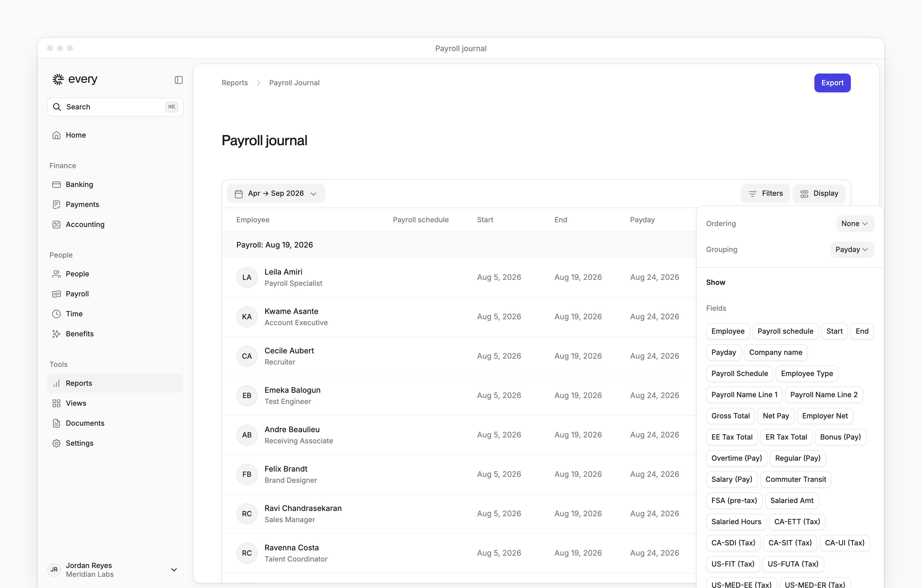Click the Payroll cash icon

[x=56, y=294]
